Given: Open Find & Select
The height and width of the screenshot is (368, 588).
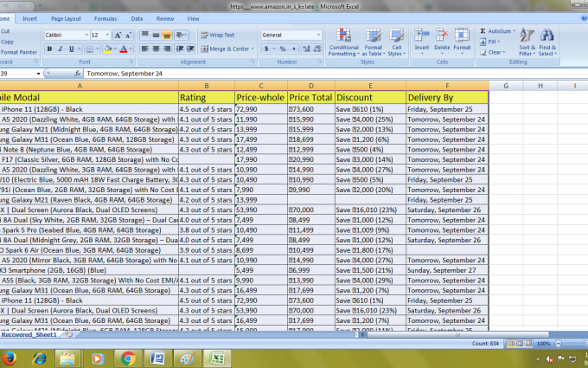Looking at the screenshot, I should tap(547, 42).
